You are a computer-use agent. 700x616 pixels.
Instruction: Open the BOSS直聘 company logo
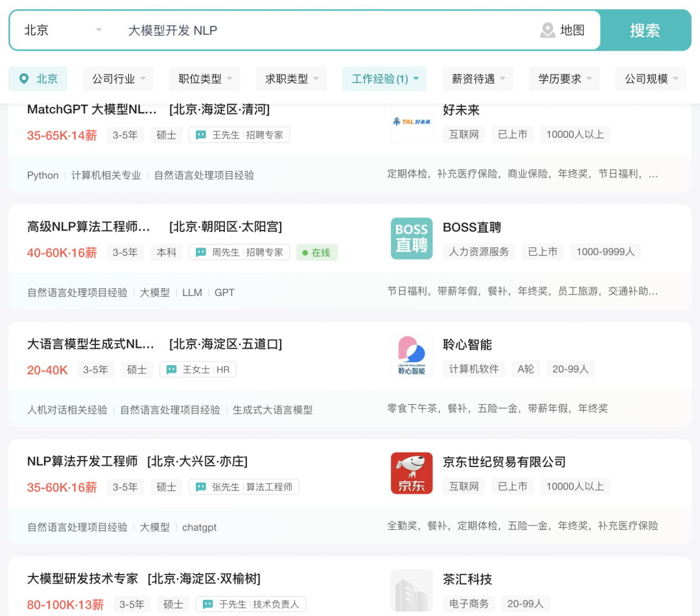412,238
